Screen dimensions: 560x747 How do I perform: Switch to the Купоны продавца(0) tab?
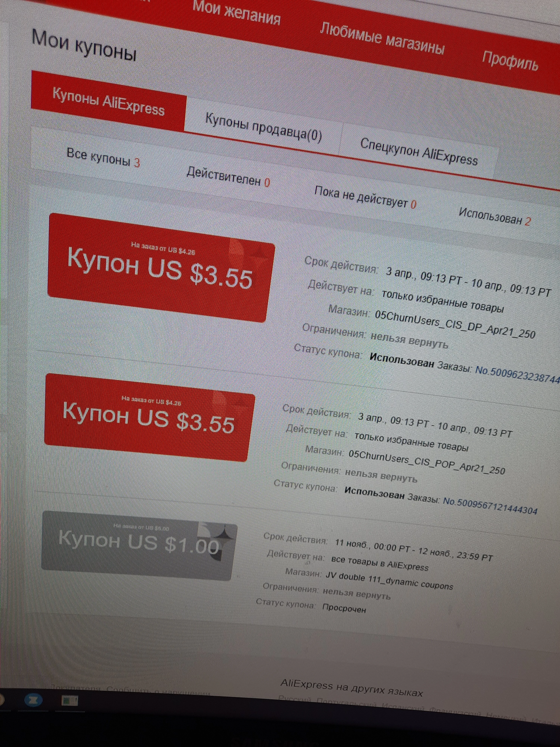pyautogui.click(x=263, y=128)
